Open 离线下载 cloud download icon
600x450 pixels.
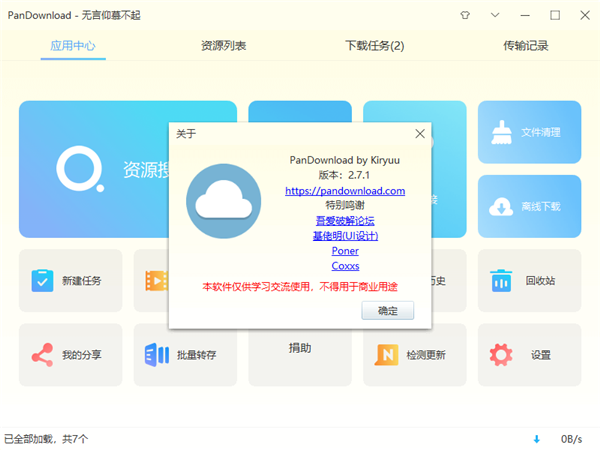501,207
